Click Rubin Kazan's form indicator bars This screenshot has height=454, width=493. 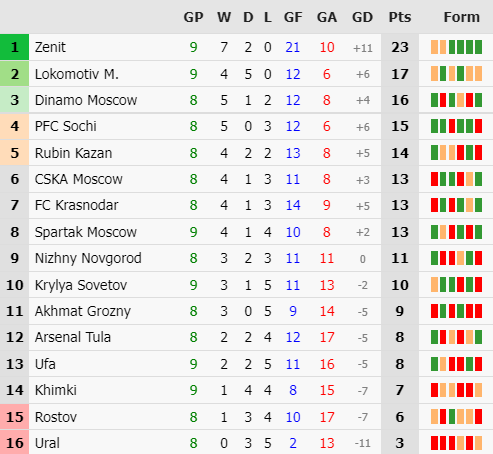point(456,153)
